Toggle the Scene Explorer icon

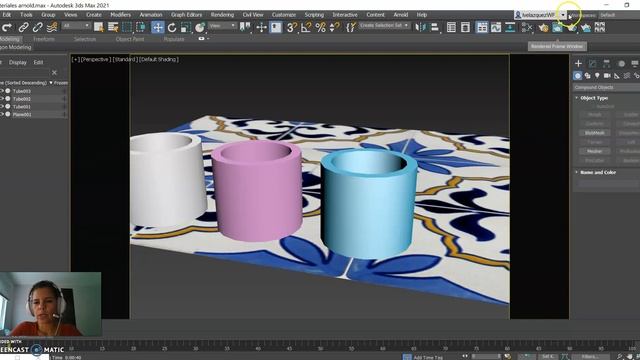click(451, 27)
